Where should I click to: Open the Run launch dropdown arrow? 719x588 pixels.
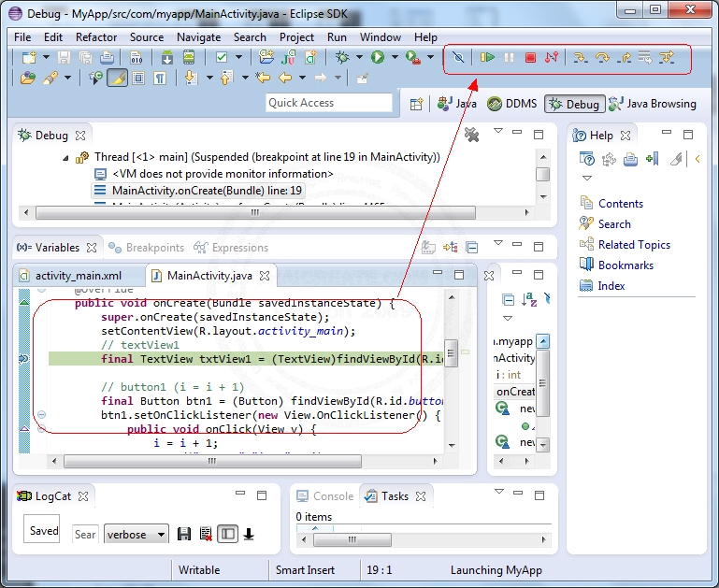pyautogui.click(x=395, y=57)
